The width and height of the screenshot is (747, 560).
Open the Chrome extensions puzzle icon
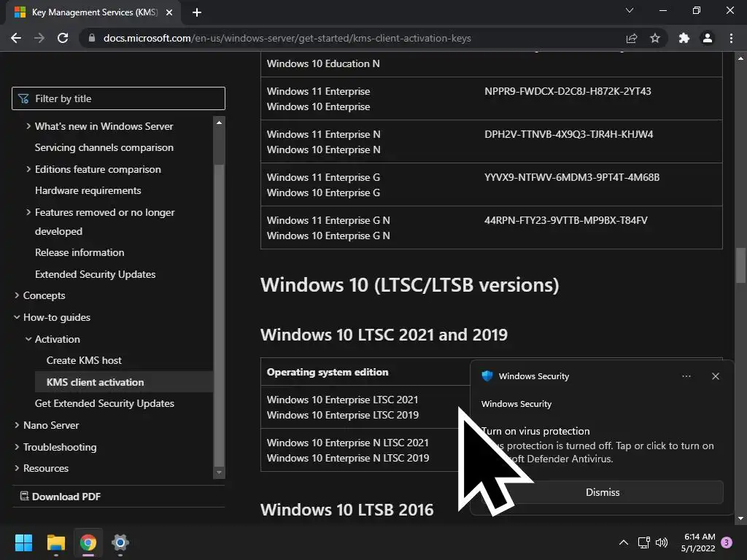click(x=684, y=38)
